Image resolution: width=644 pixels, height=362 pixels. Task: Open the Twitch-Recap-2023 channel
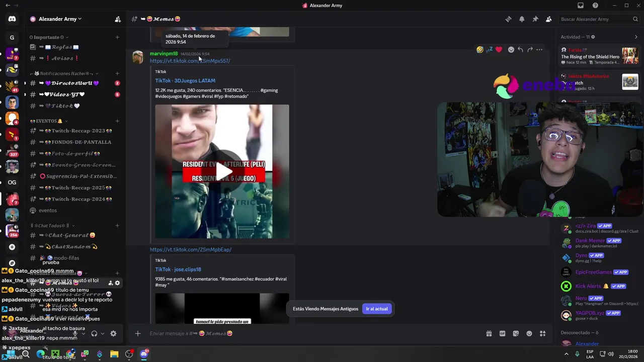point(74,131)
